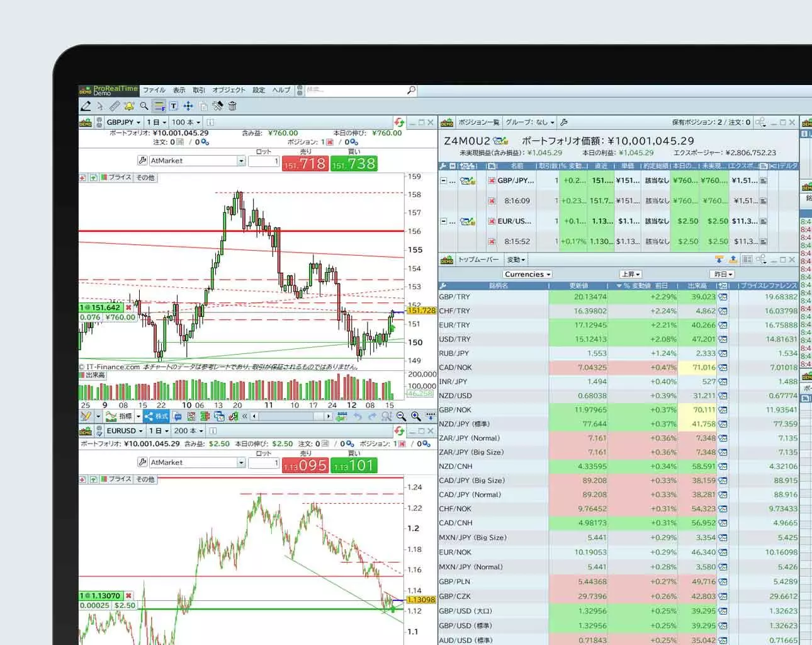This screenshot has width=812, height=645.
Task: Collapse the EUR/USD position row
Action: click(x=443, y=221)
